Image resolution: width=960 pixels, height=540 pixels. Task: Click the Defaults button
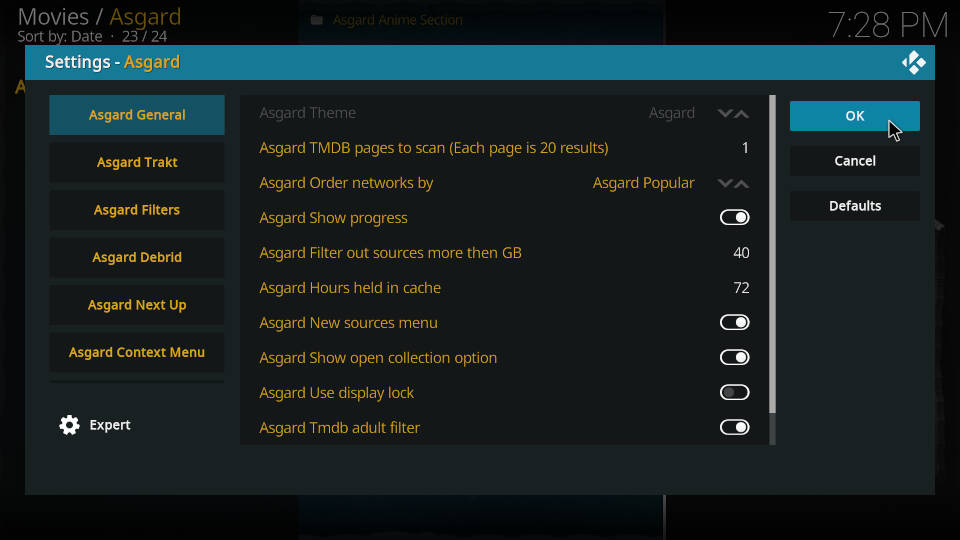click(855, 206)
